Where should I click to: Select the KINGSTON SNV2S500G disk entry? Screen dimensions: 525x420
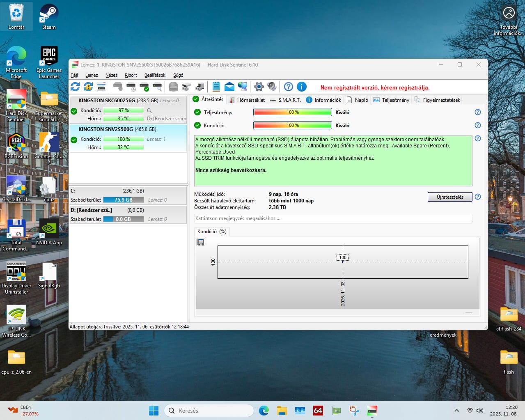click(x=128, y=138)
